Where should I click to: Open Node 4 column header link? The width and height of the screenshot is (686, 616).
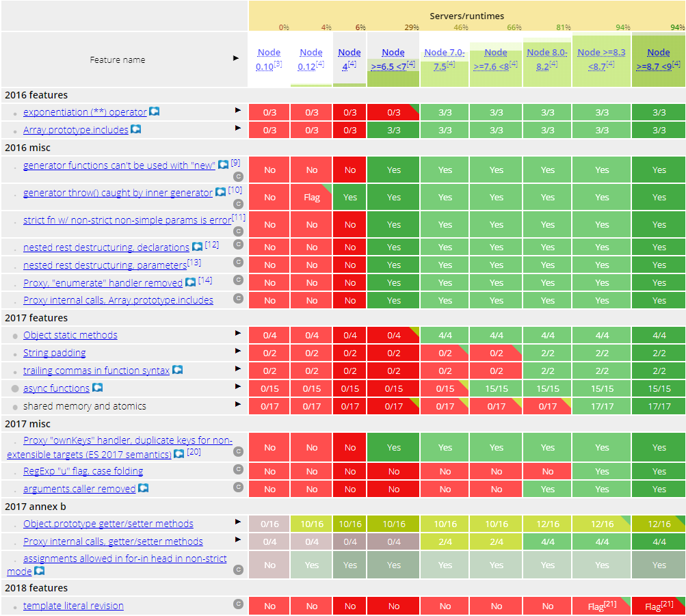pos(349,59)
